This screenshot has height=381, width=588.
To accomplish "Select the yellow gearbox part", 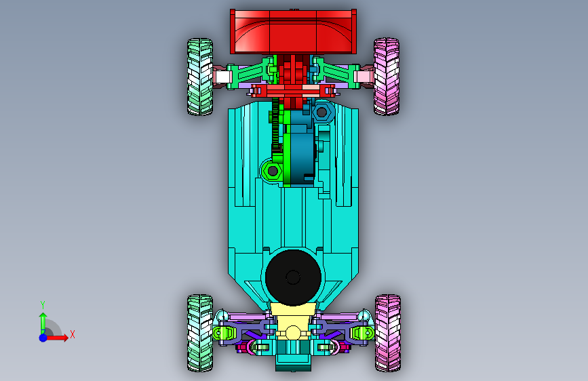I will [x=293, y=321].
